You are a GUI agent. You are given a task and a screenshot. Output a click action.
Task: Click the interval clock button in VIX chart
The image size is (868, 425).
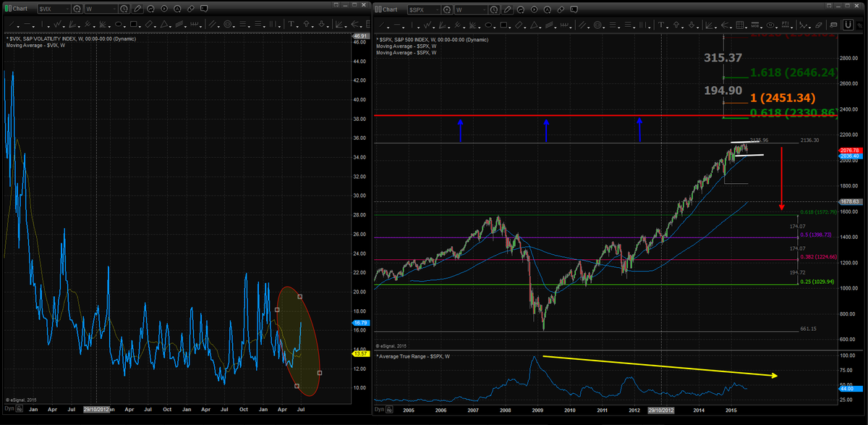(124, 9)
